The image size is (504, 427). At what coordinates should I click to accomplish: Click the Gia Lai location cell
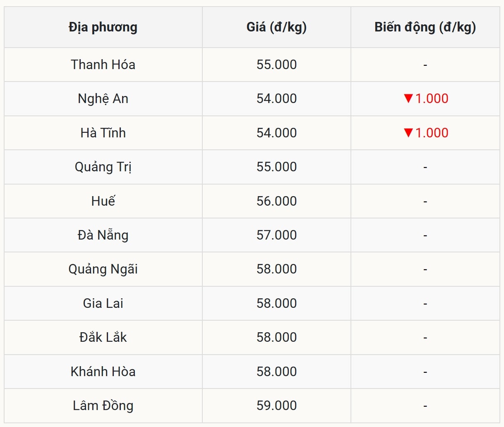103,303
